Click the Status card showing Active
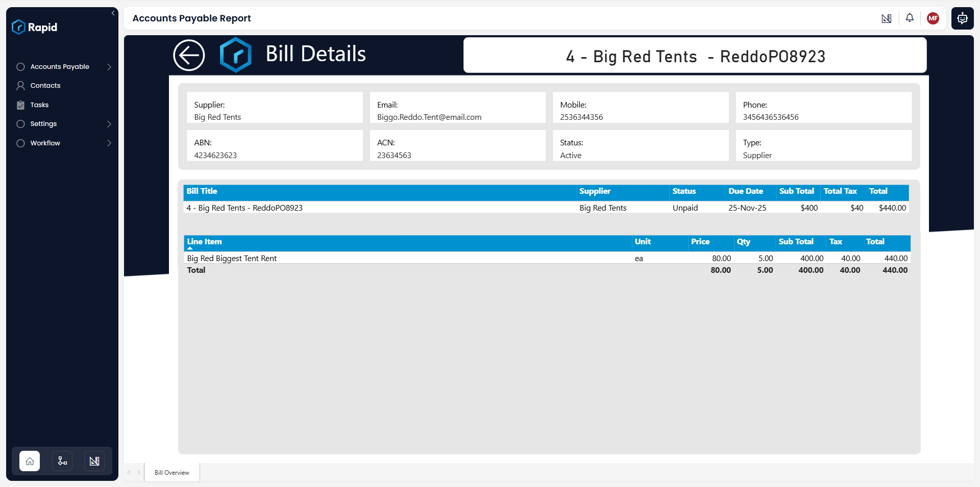This screenshot has height=487, width=980. [x=641, y=146]
